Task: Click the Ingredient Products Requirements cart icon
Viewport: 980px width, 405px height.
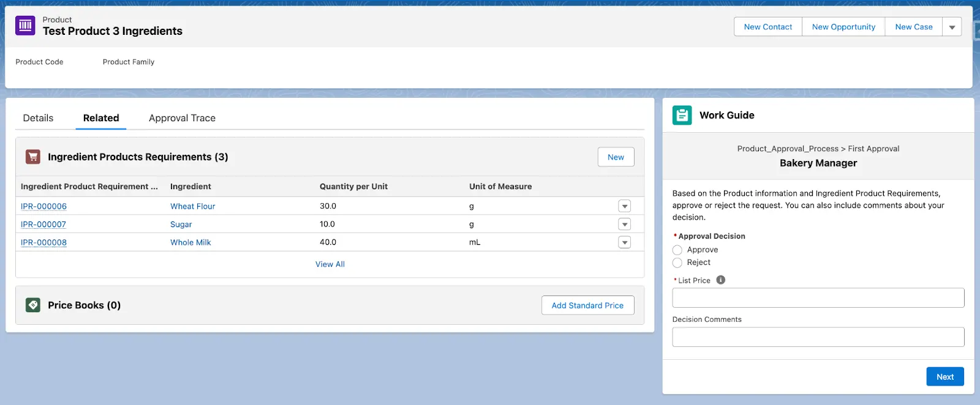Action: 33,157
